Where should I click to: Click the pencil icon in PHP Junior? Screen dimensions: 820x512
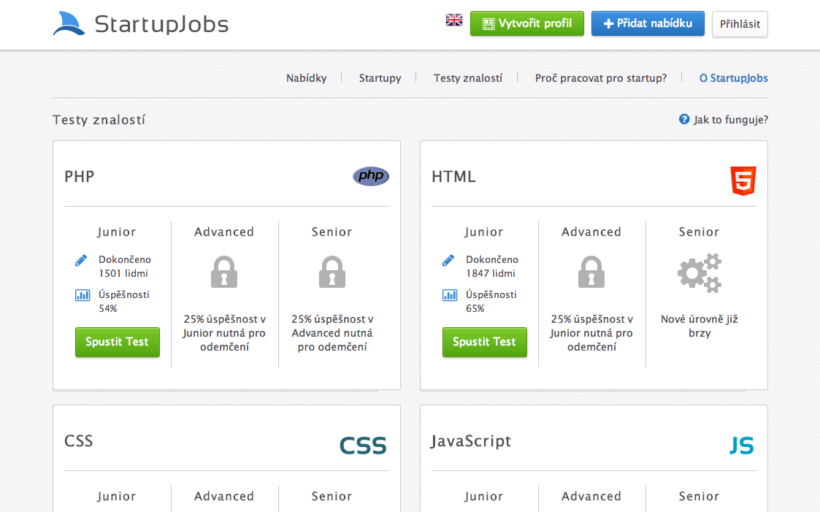coord(82,260)
